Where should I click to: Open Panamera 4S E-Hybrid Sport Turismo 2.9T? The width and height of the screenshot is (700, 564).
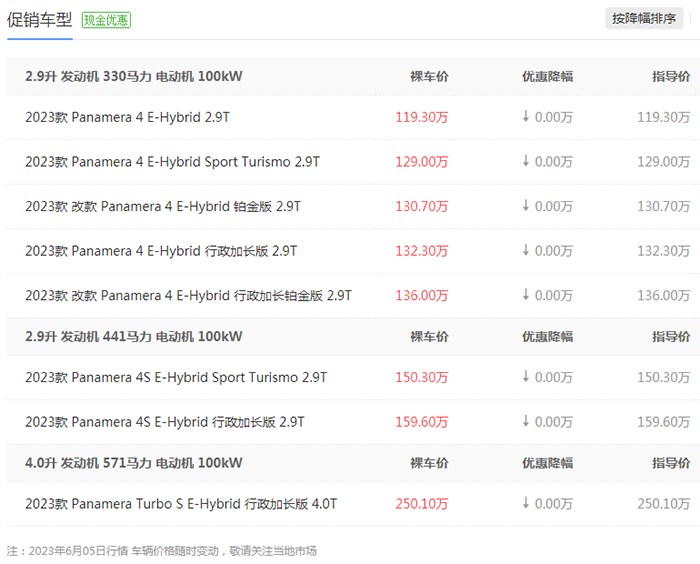click(176, 377)
